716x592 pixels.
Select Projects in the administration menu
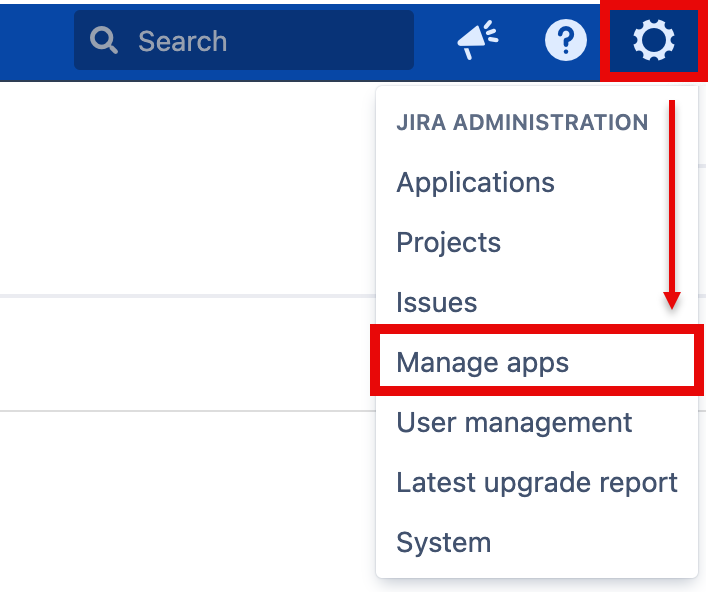point(448,243)
